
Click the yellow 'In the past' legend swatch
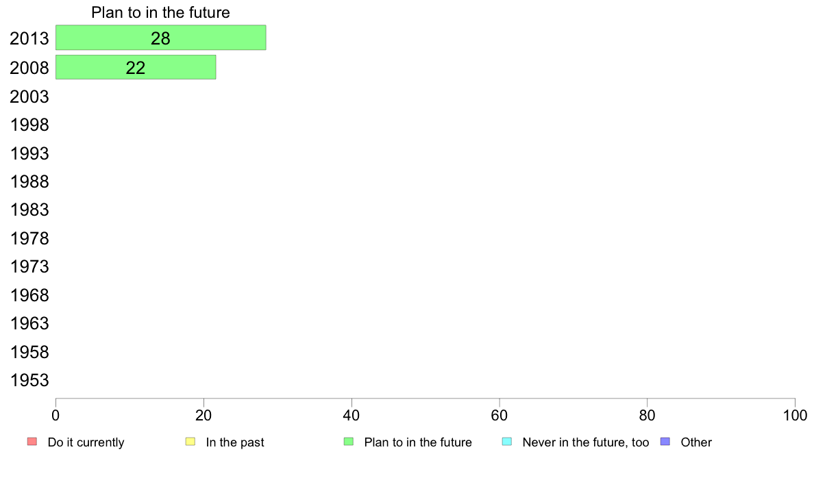[190, 442]
